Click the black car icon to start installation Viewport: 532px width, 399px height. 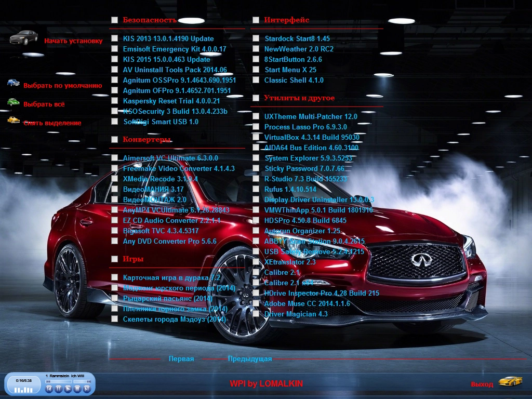23,37
